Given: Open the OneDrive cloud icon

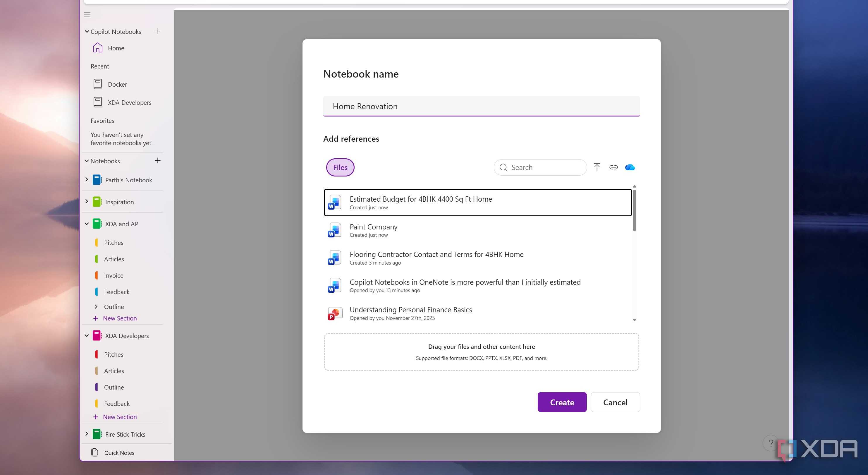Looking at the screenshot, I should tap(630, 167).
